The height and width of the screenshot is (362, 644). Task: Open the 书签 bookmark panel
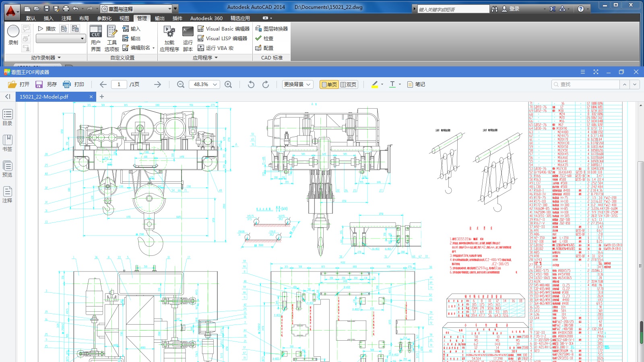pyautogui.click(x=7, y=143)
